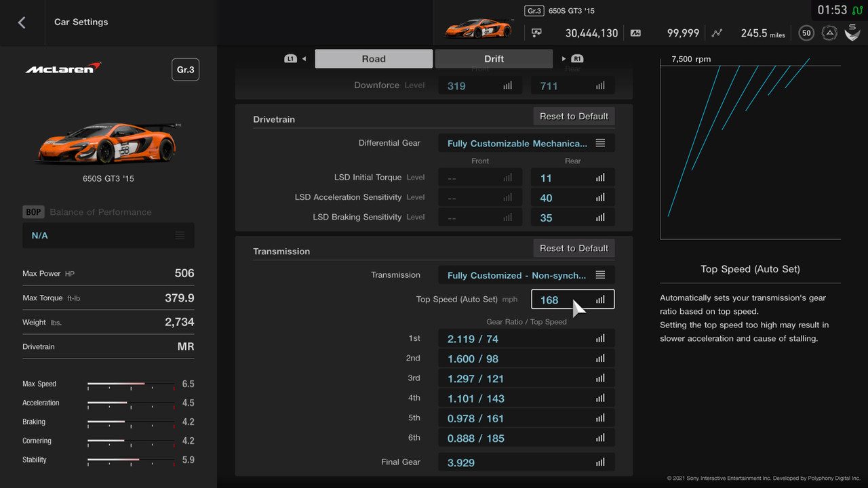This screenshot has height=488, width=868.
Task: Click the Max Torque value 379.9
Action: pos(180,298)
